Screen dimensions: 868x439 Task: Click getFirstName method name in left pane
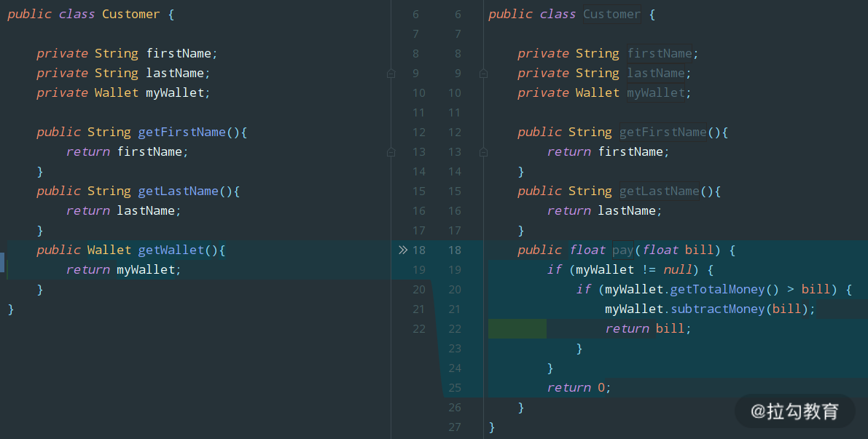coord(181,133)
